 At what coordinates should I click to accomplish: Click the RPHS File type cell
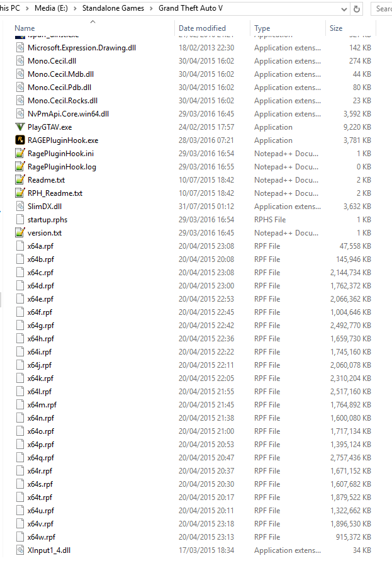(x=270, y=219)
